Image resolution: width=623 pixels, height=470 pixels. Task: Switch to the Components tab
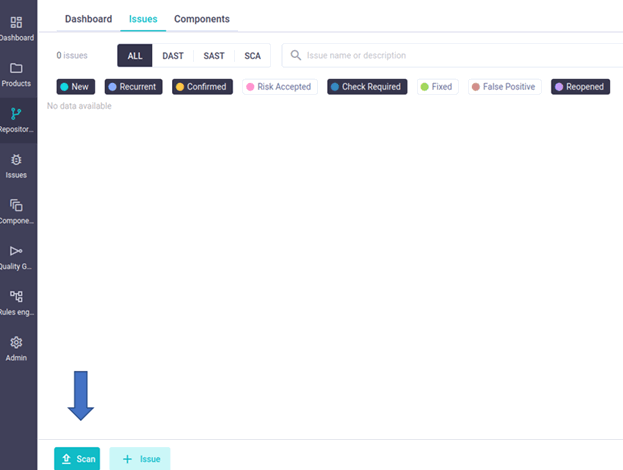coord(201,19)
